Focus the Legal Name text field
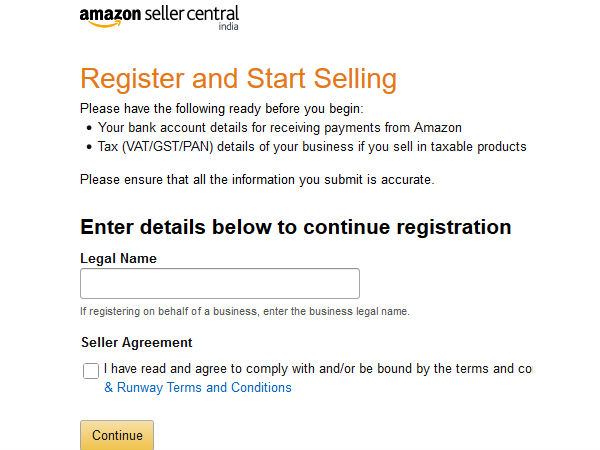This screenshot has height=450, width=600. click(x=219, y=283)
